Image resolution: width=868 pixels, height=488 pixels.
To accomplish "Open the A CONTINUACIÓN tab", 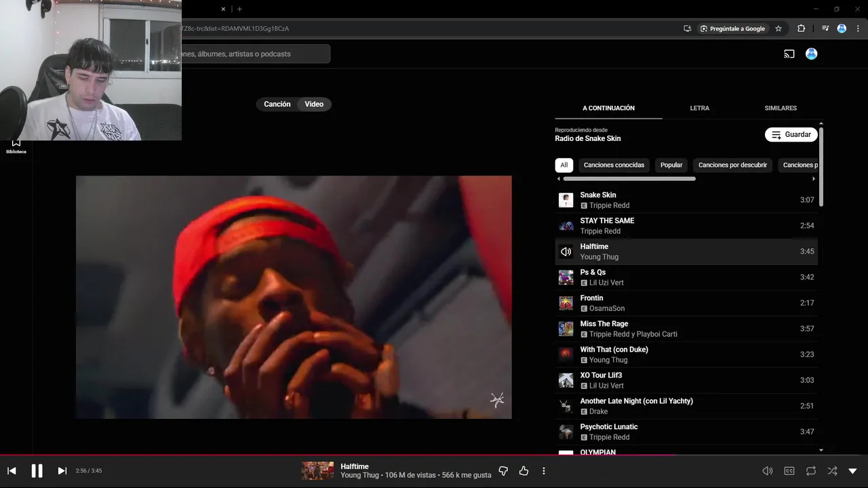I will pyautogui.click(x=608, y=108).
